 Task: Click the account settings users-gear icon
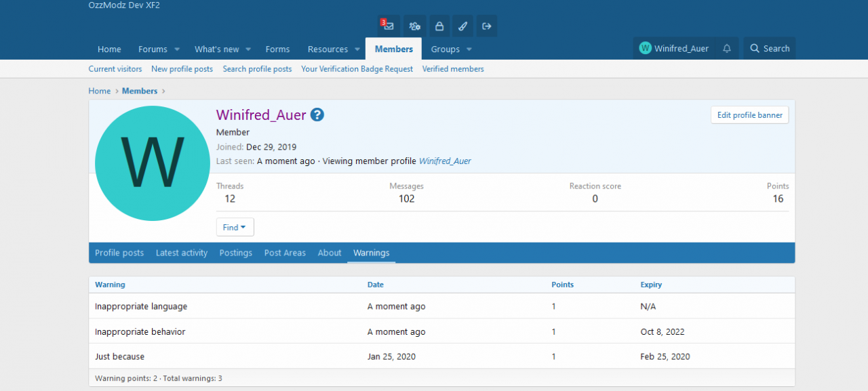click(414, 26)
